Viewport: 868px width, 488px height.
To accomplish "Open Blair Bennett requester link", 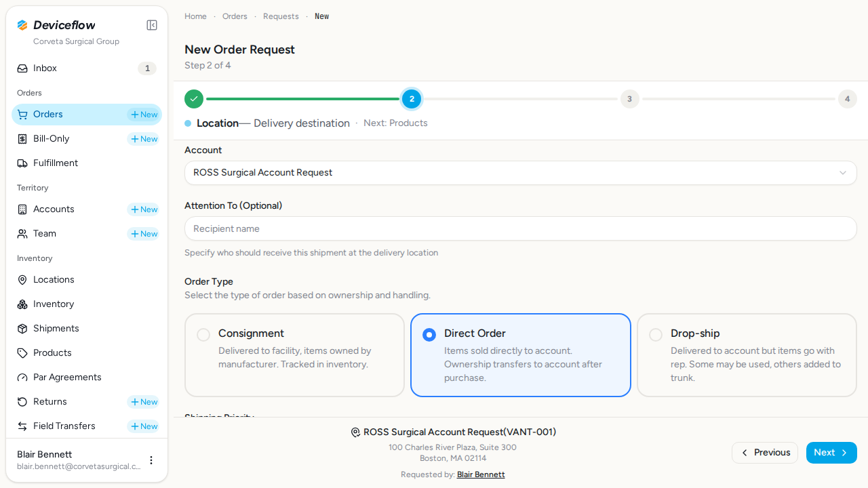I will click(x=481, y=474).
